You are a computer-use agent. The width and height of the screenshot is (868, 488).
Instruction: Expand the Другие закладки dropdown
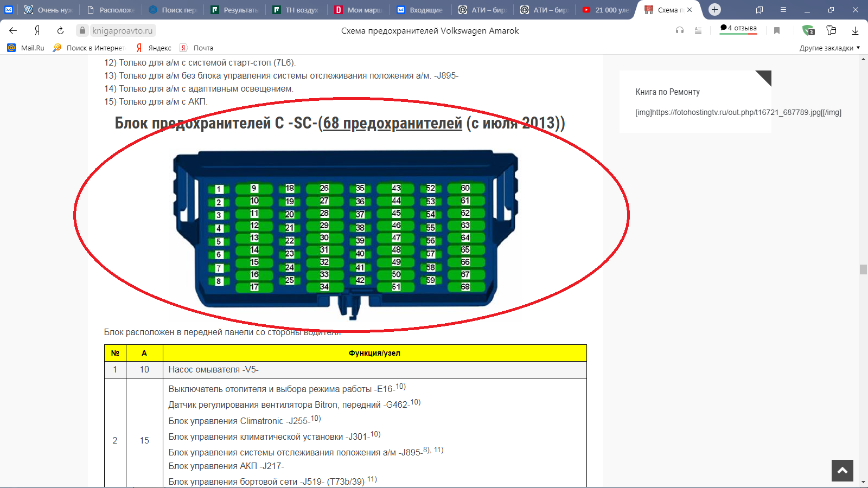tap(829, 48)
